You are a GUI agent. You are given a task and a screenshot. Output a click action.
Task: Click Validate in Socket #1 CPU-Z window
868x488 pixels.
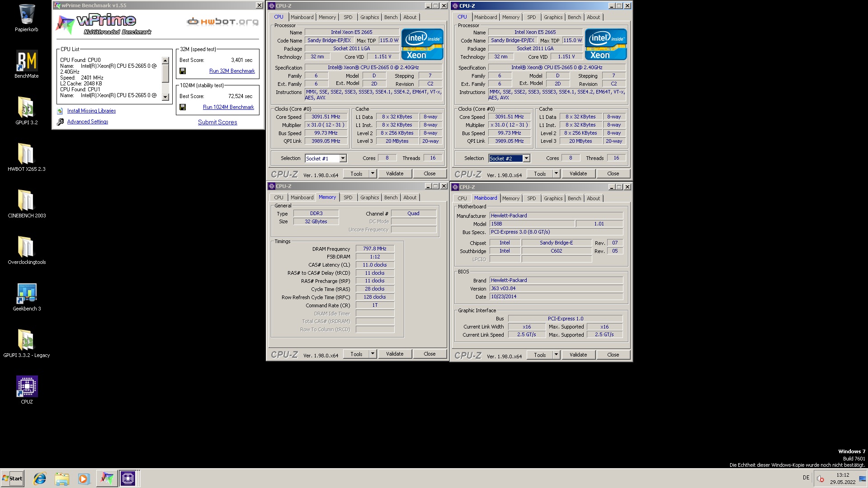pyautogui.click(x=395, y=174)
